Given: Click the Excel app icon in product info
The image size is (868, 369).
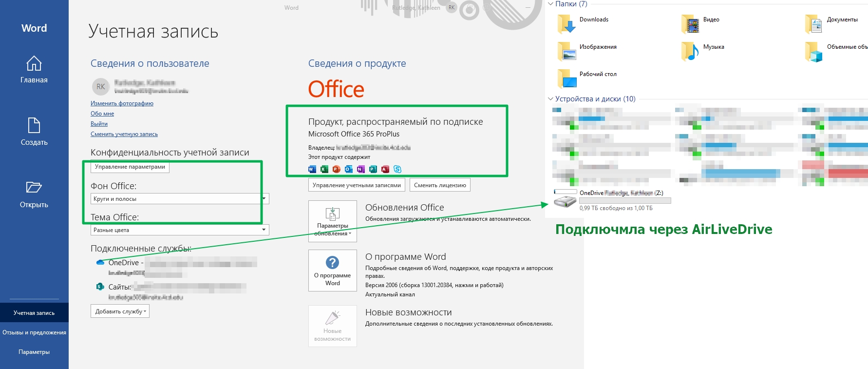Looking at the screenshot, I should click(324, 169).
